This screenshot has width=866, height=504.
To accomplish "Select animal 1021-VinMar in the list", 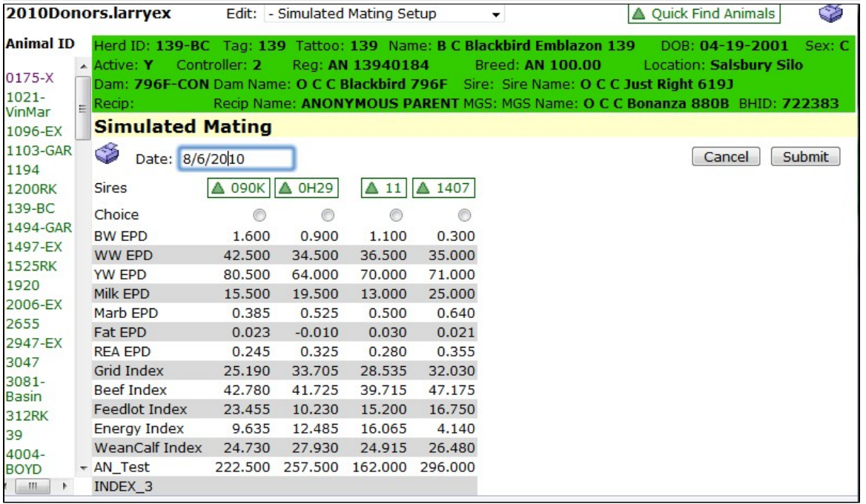I will coord(27,105).
